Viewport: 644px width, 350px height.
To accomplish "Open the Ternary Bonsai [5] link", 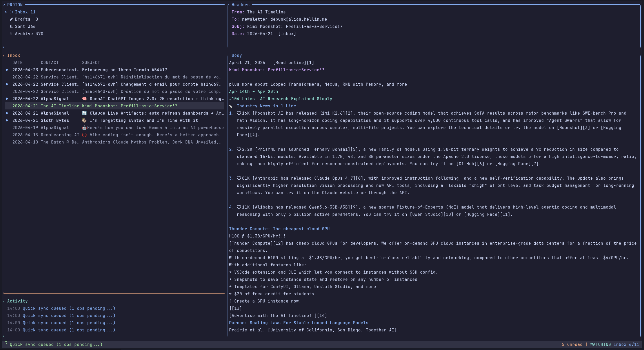I will point(307,149).
